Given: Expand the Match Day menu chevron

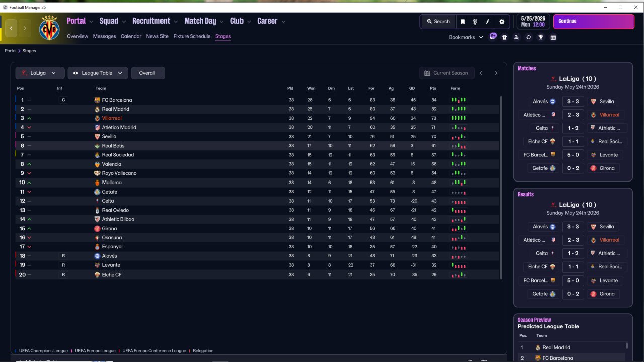Looking at the screenshot, I should [x=222, y=22].
